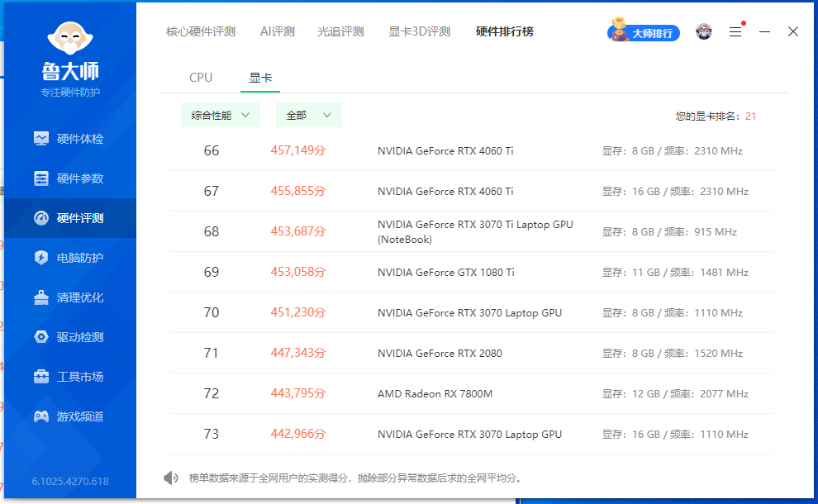The height and width of the screenshot is (504, 818).
Task: Click score 451,230分
Action: tap(298, 312)
